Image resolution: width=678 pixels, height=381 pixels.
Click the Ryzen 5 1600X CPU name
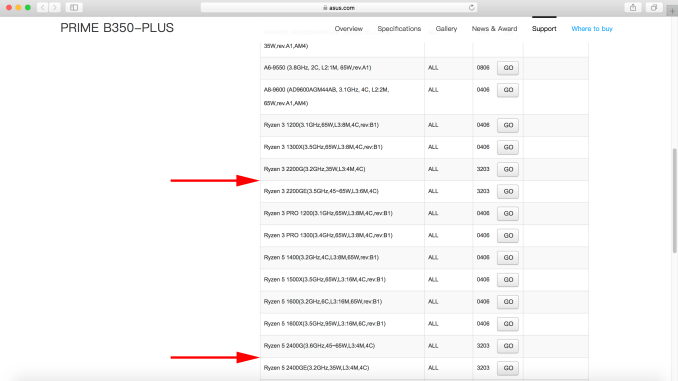coord(324,324)
